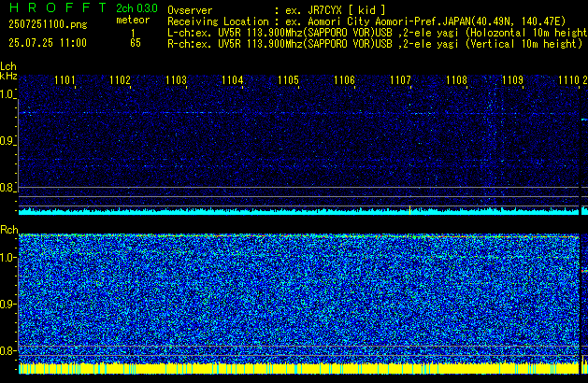Click the kHz axis unit label
Image resolution: width=588 pixels, height=383 pixels.
pos(8,76)
